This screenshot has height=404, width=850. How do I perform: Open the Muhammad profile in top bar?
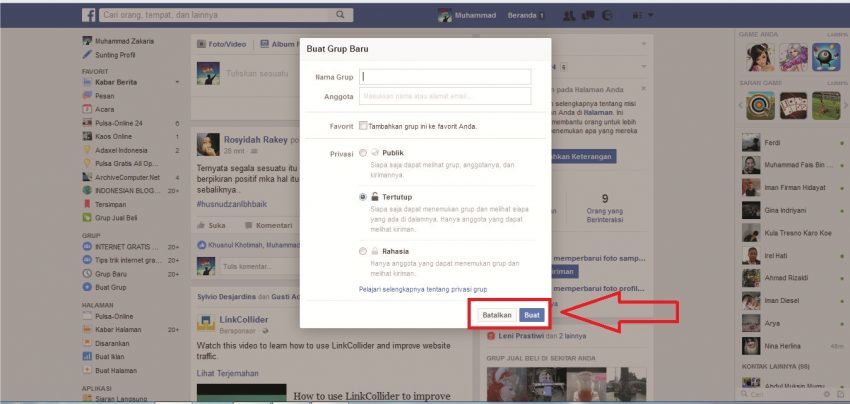[467, 16]
